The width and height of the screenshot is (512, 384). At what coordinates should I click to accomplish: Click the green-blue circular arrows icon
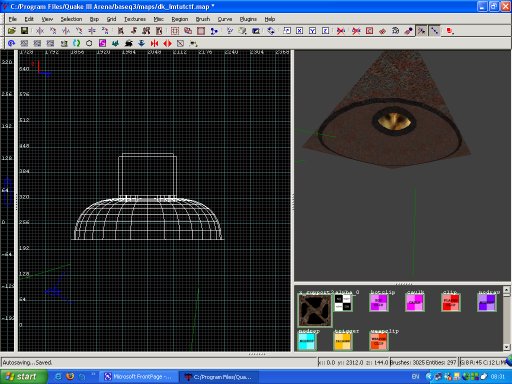click(x=77, y=43)
